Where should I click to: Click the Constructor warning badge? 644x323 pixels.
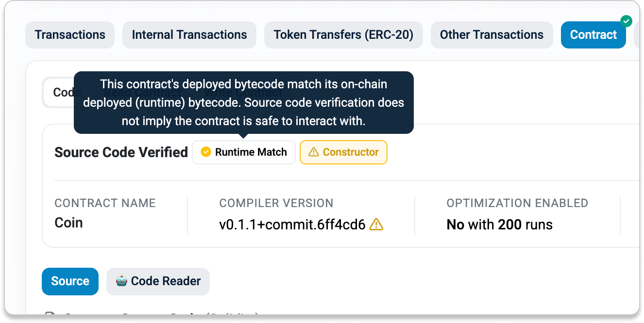click(x=343, y=152)
